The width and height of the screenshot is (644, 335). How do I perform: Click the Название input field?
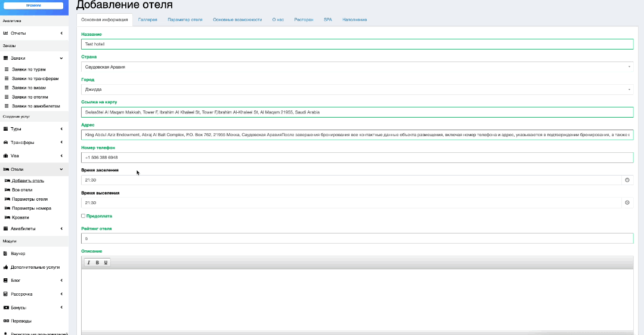point(357,44)
